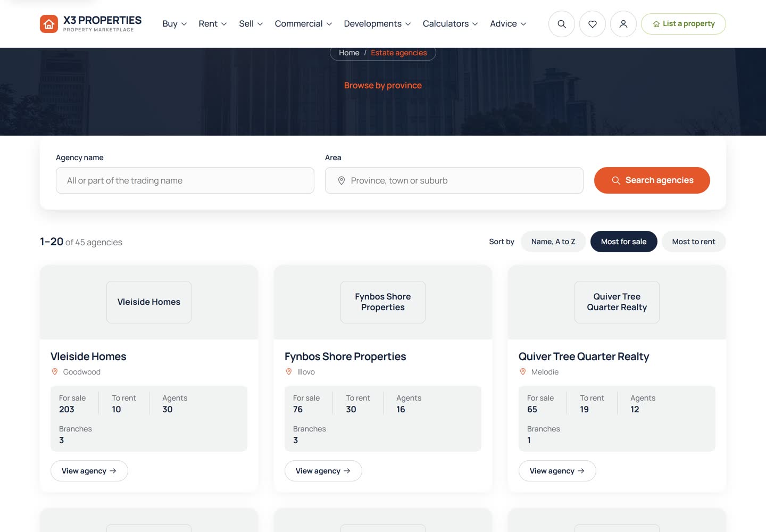Click Estate agencies breadcrumb
This screenshot has height=532, width=766.
click(399, 53)
